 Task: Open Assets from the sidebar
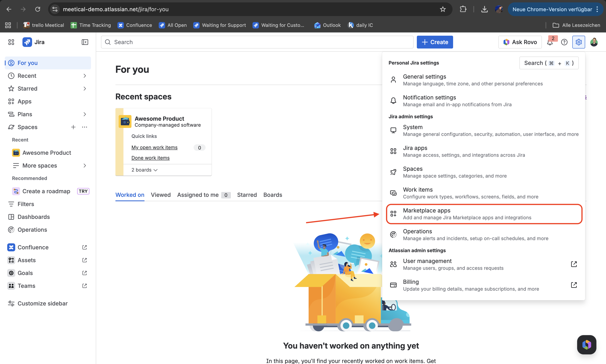tap(47, 260)
